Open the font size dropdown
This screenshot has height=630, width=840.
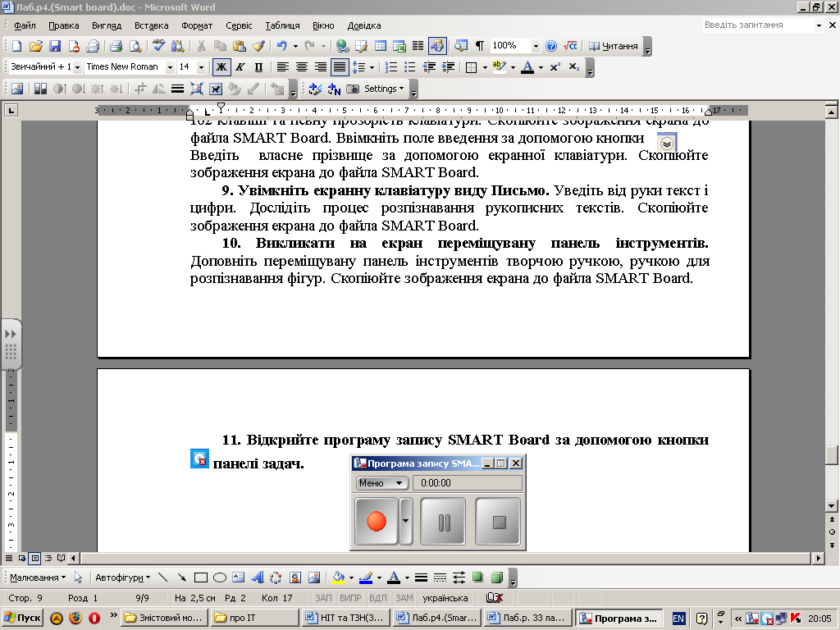[201, 67]
